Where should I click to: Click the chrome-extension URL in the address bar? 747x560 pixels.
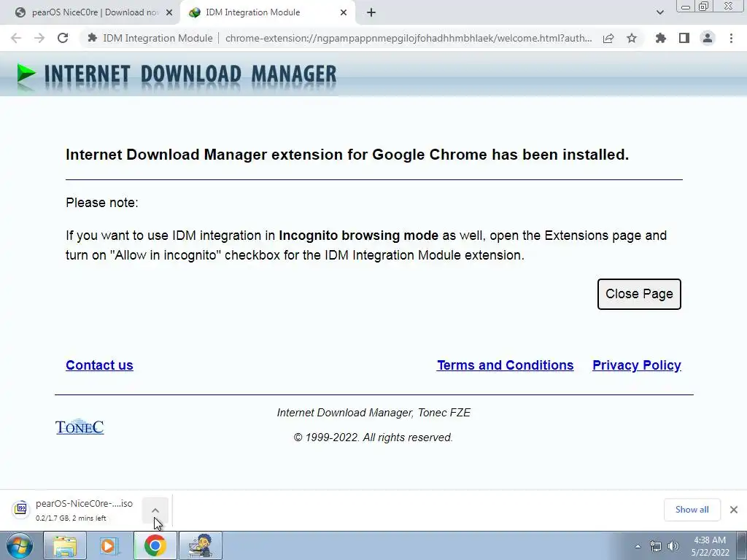[409, 38]
